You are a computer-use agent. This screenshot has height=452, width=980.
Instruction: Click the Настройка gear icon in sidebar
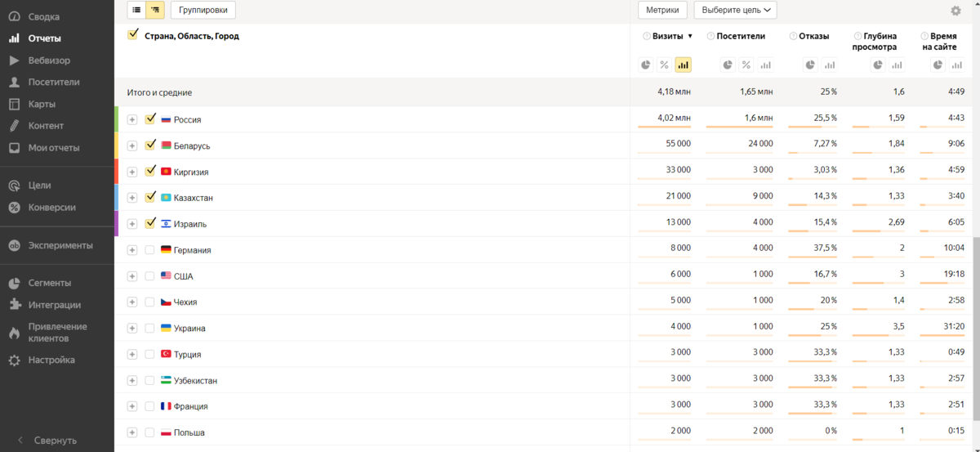tap(14, 360)
